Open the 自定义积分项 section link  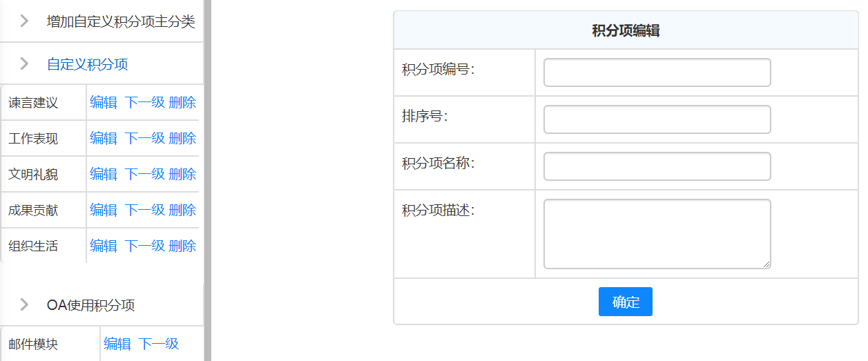coord(87,65)
